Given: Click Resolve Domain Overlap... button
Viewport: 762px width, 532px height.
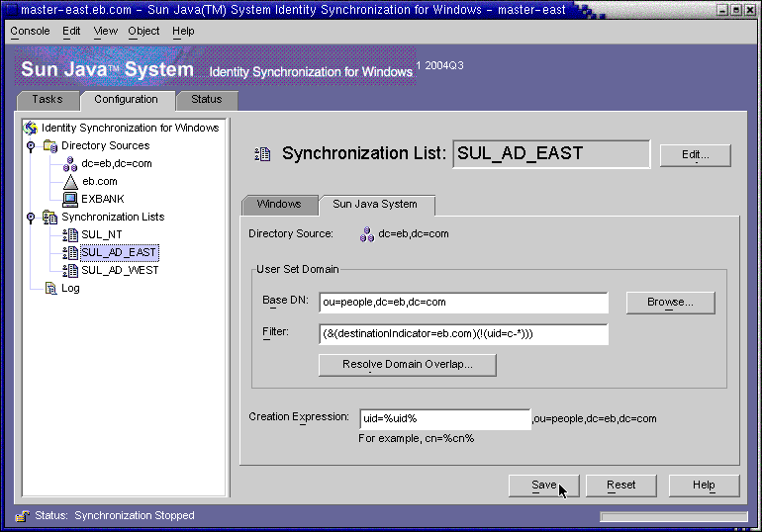Looking at the screenshot, I should [408, 365].
